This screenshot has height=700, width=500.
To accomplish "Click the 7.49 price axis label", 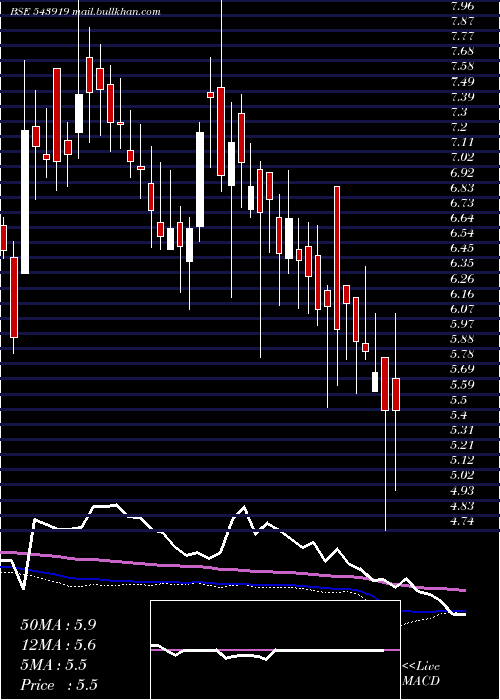I will coord(463,82).
